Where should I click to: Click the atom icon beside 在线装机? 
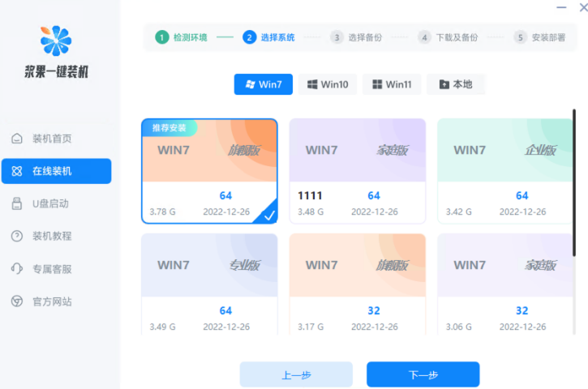click(x=17, y=171)
